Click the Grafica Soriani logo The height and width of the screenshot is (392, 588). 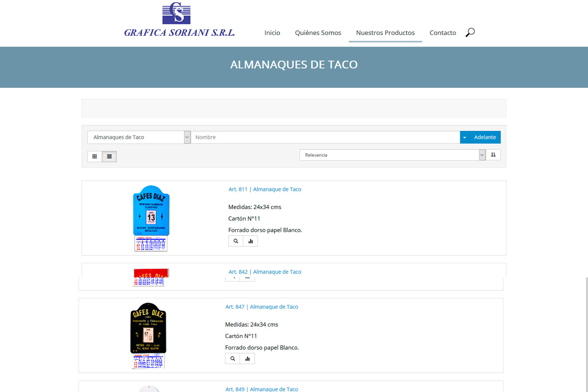[179, 19]
